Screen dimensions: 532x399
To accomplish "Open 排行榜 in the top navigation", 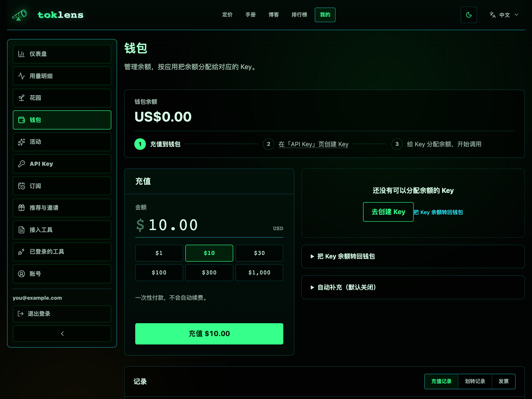I will (299, 15).
